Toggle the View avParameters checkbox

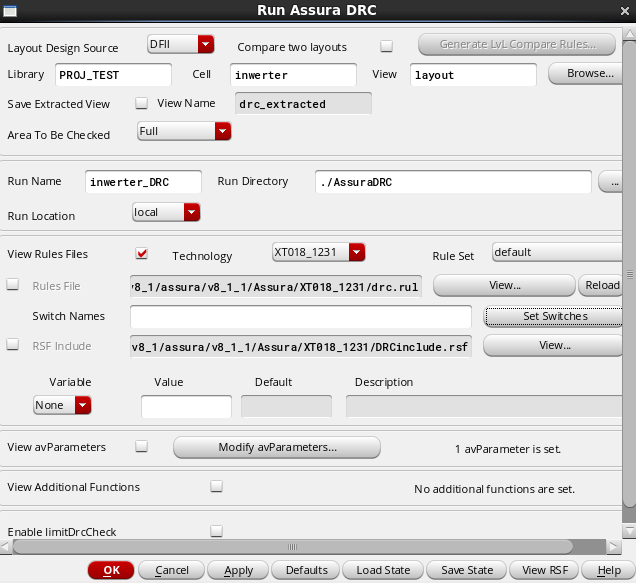tap(142, 446)
